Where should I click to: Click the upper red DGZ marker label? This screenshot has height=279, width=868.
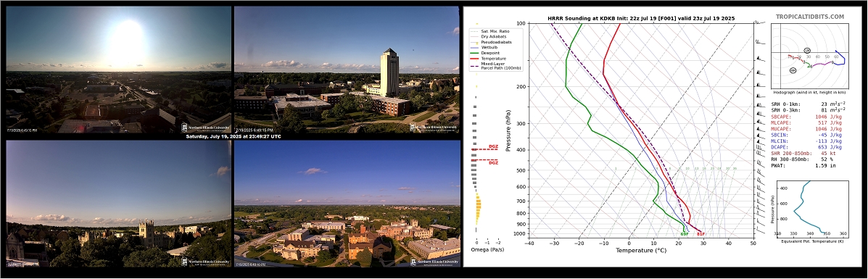click(x=493, y=146)
